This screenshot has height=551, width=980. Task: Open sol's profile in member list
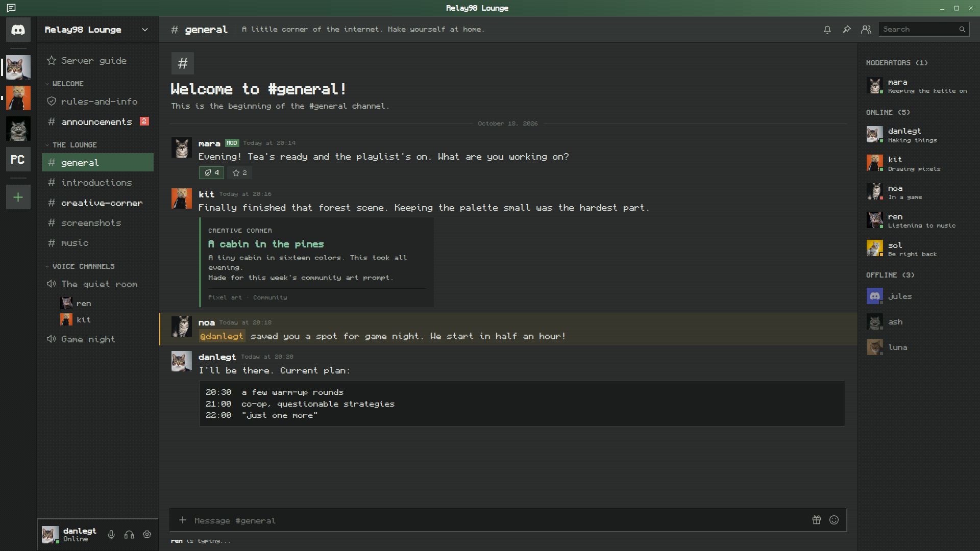(918, 249)
